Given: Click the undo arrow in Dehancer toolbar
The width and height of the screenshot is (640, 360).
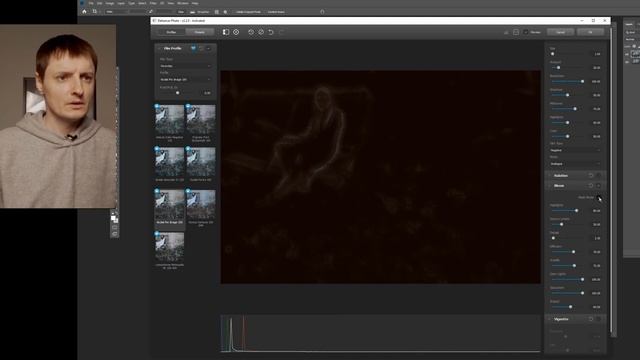Looking at the screenshot, I should click(x=271, y=32).
